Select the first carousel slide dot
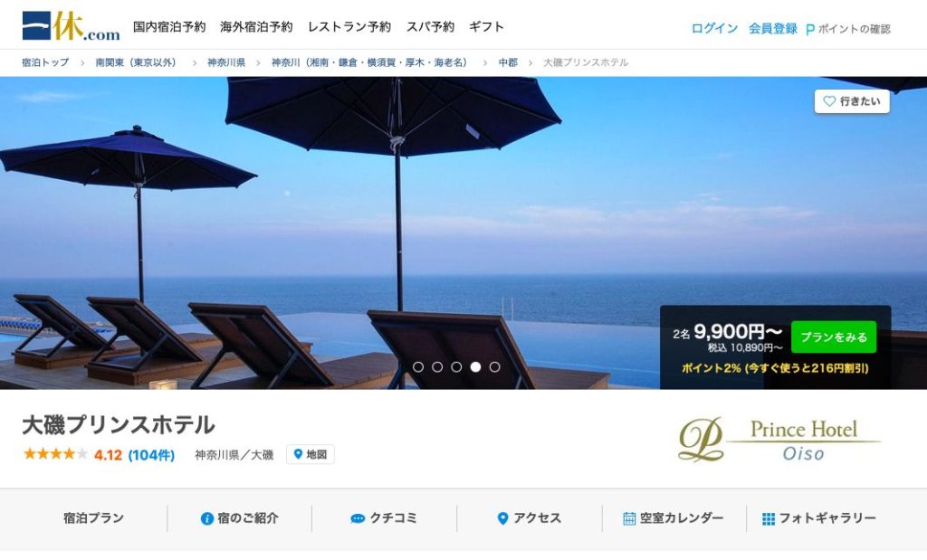This screenshot has height=560, width=927. click(418, 367)
